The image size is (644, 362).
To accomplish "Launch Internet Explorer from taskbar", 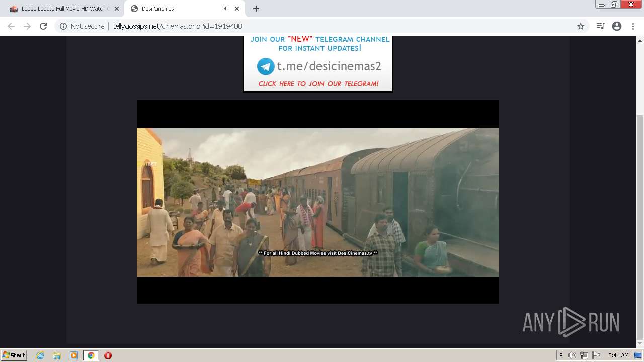I will (40, 355).
